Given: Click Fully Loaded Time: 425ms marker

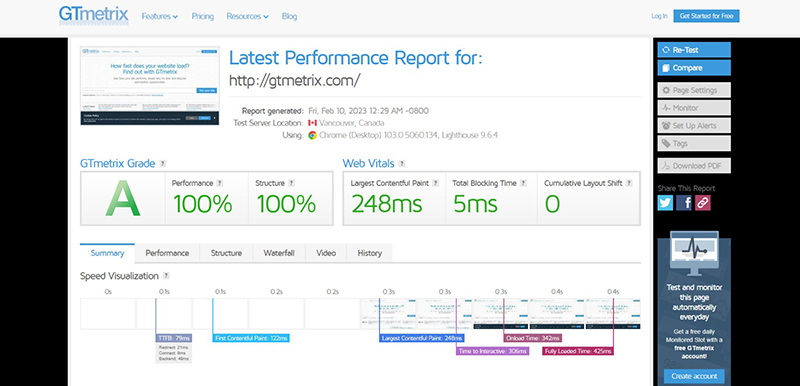Looking at the screenshot, I should pyautogui.click(x=577, y=351).
